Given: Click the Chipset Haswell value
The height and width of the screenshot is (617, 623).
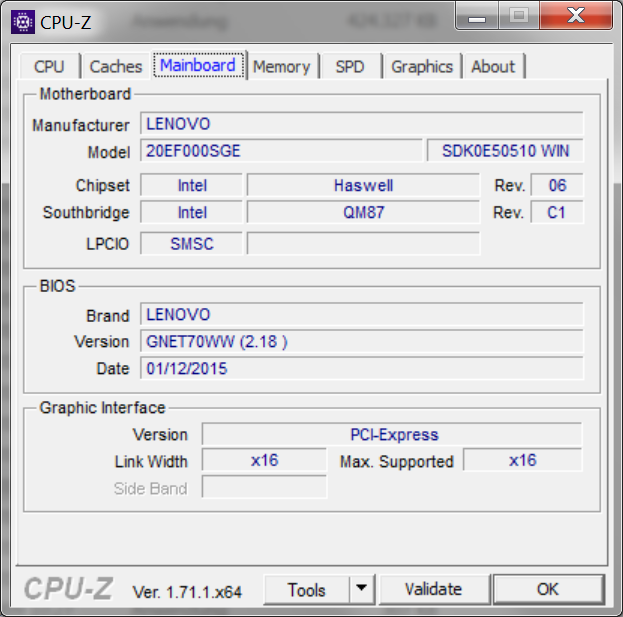Looking at the screenshot, I should [363, 186].
